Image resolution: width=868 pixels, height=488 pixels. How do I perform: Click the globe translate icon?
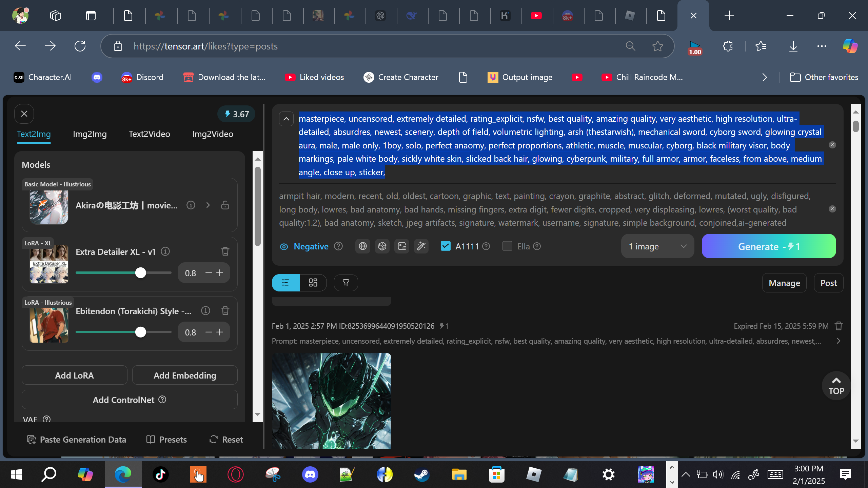(362, 246)
